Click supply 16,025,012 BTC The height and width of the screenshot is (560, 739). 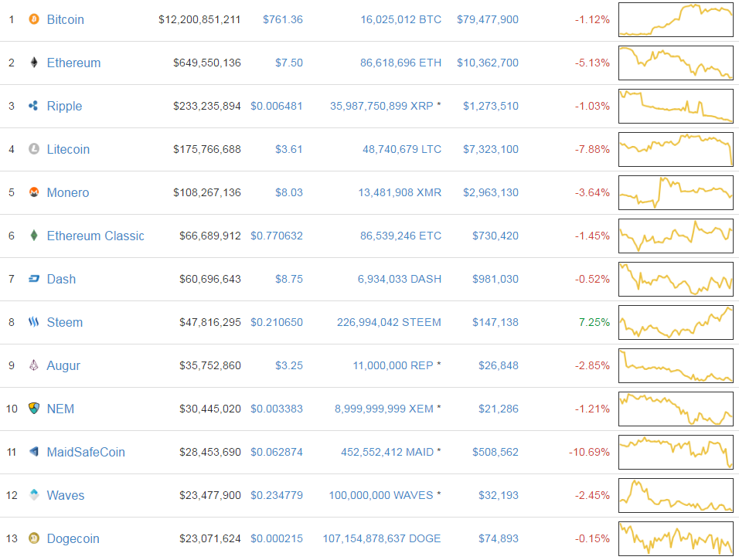(401, 20)
